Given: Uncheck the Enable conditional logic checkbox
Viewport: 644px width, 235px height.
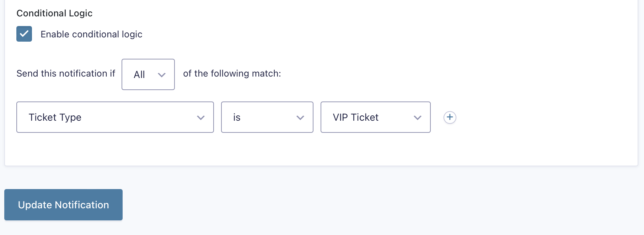Looking at the screenshot, I should [x=24, y=34].
